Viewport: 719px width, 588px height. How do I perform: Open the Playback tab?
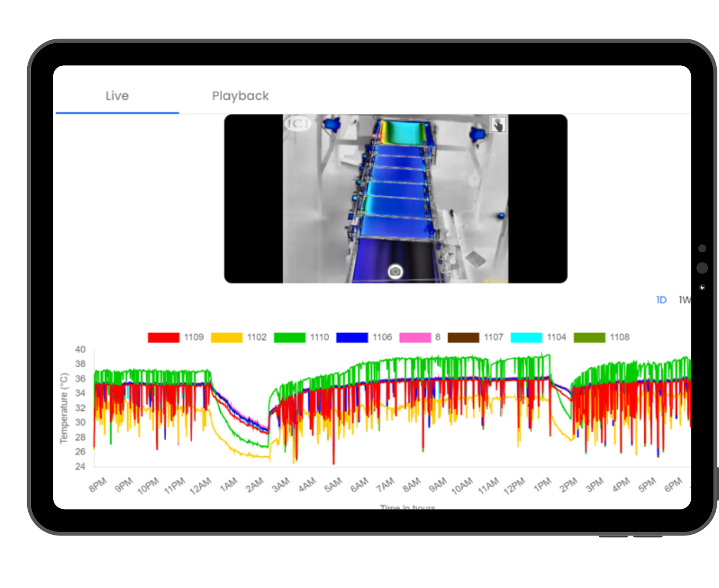click(240, 96)
